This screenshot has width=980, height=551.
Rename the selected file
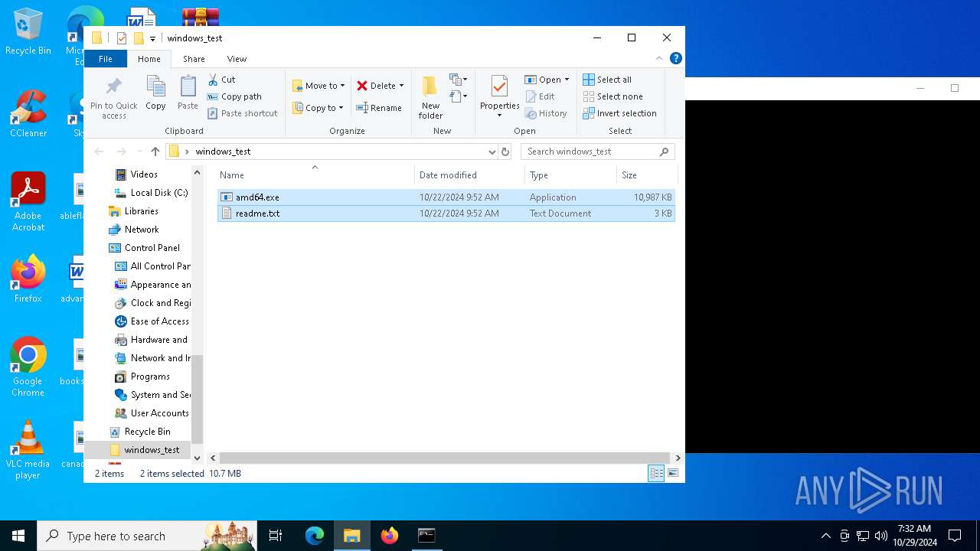tap(379, 108)
